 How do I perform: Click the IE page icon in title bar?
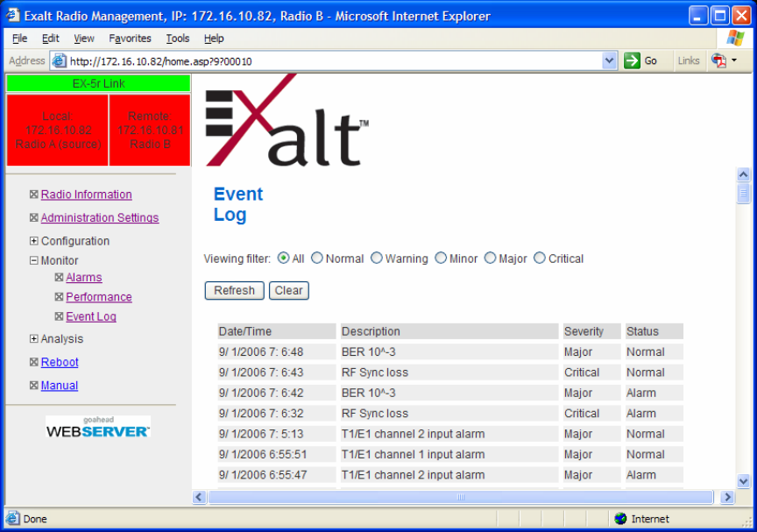pyautogui.click(x=12, y=16)
